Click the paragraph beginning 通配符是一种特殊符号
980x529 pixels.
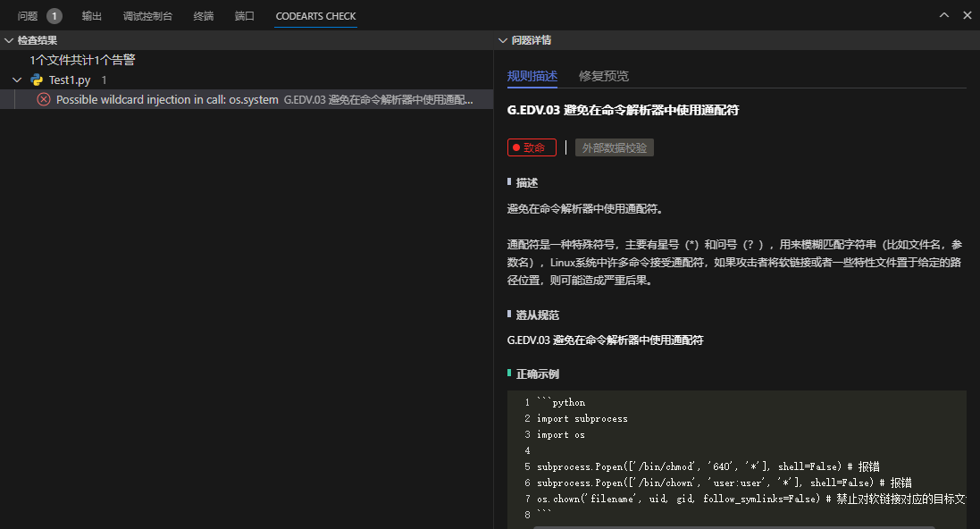pyautogui.click(x=735, y=263)
